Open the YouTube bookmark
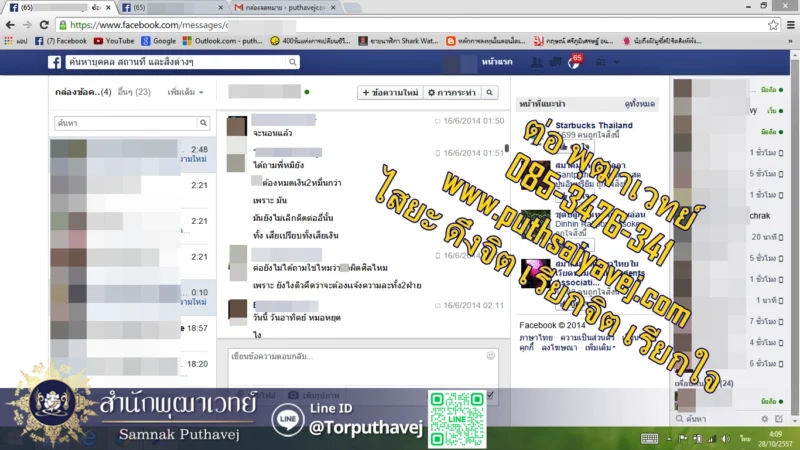This screenshot has height=450, width=800. tap(114, 41)
